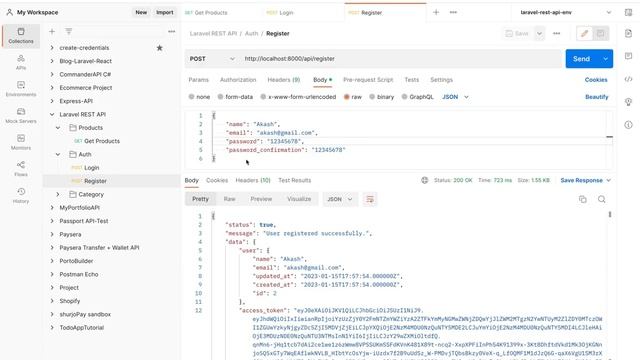Open the request body JSON format dropdown
Viewport: 640px width, 360px height.
[x=455, y=97]
